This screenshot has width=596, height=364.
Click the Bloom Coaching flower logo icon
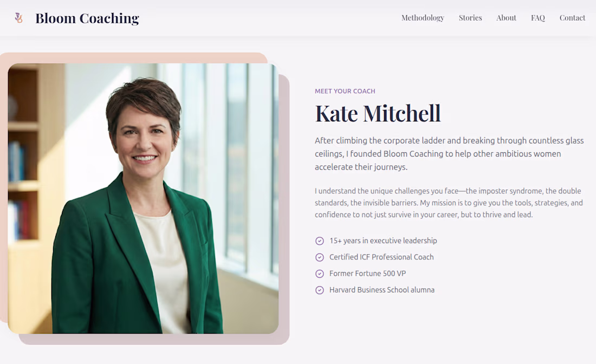point(18,18)
